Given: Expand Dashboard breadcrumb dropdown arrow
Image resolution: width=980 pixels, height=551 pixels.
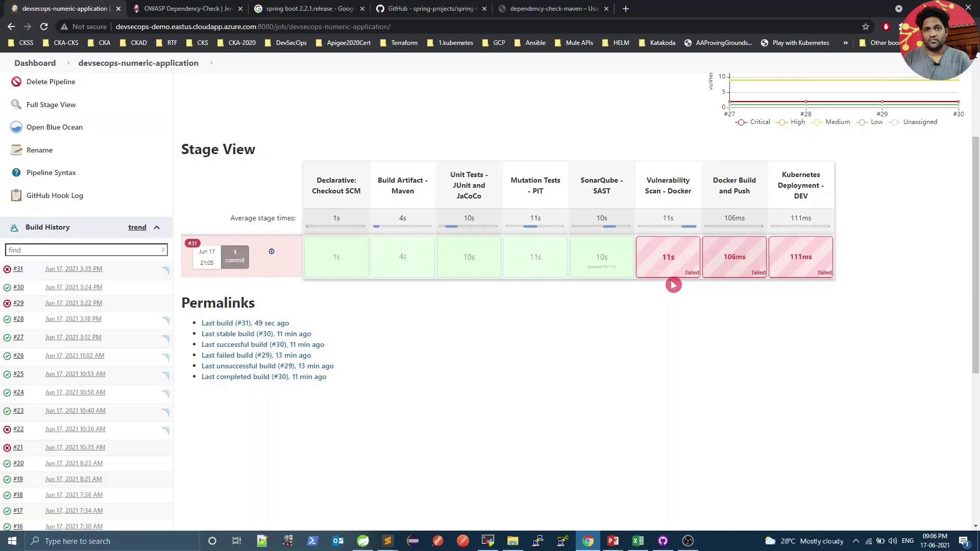Looking at the screenshot, I should click(68, 63).
